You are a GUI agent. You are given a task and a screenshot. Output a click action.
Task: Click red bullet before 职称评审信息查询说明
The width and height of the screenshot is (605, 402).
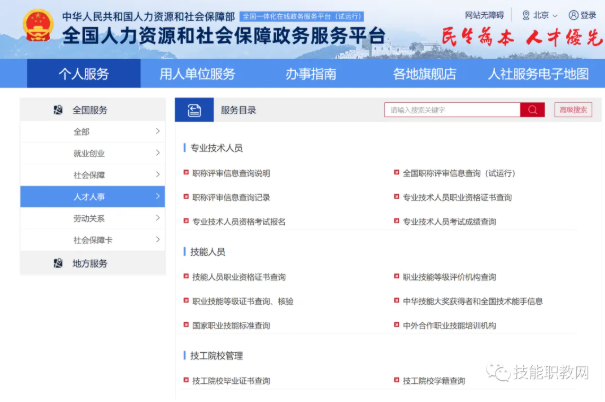click(x=186, y=172)
